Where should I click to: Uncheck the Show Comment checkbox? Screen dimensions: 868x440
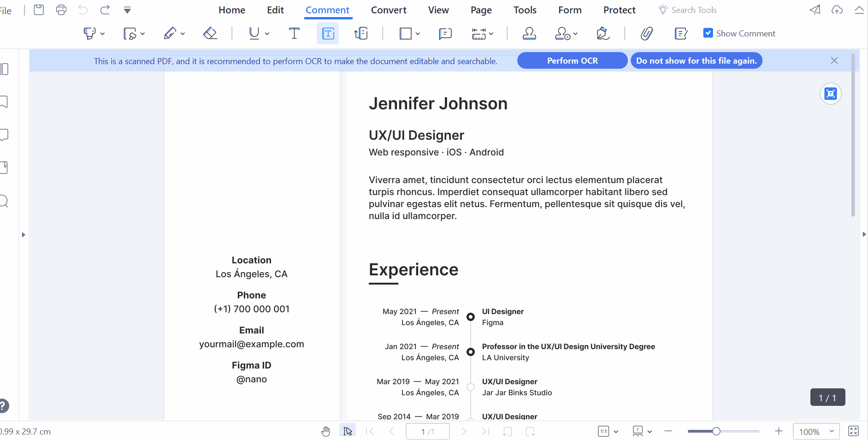point(708,33)
